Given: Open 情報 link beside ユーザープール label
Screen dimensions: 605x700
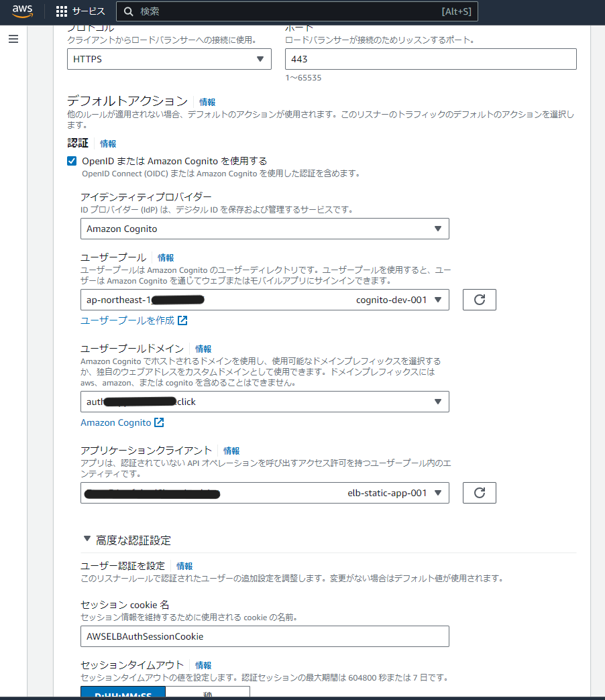Looking at the screenshot, I should tap(166, 257).
